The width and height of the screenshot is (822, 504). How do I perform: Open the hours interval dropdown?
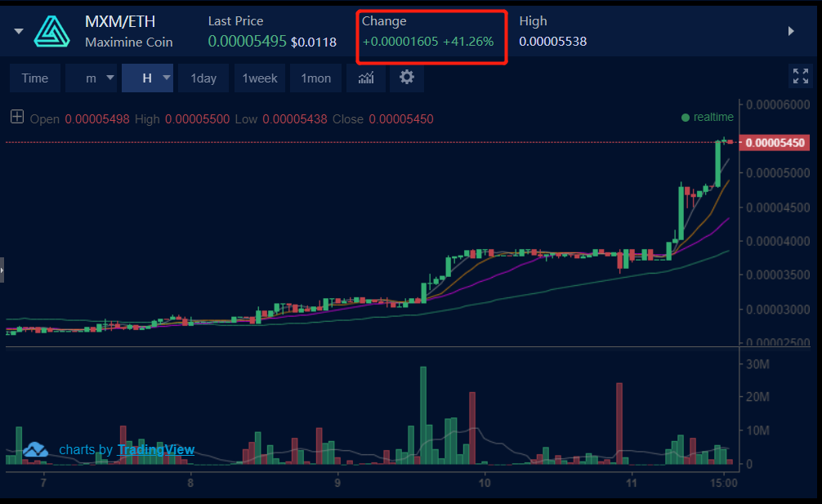(147, 78)
